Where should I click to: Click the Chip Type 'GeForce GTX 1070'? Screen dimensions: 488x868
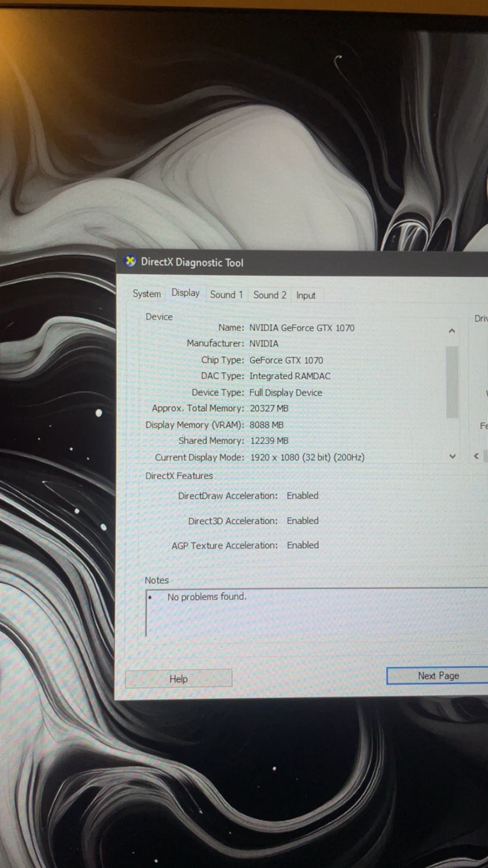(x=286, y=360)
